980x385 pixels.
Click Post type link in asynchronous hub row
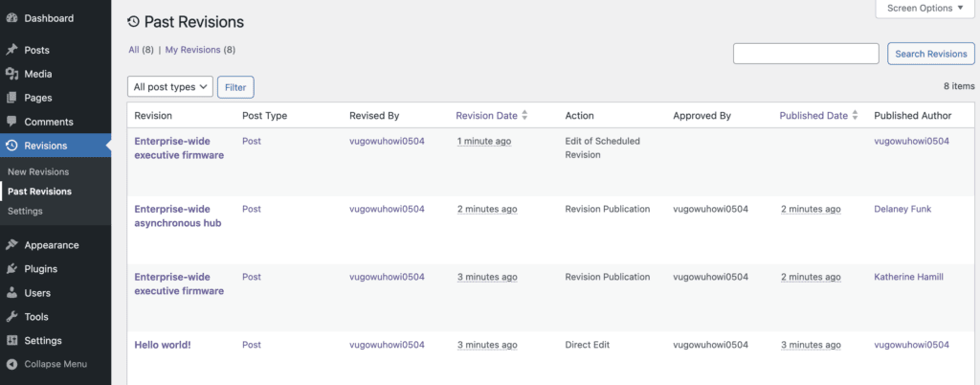252,209
